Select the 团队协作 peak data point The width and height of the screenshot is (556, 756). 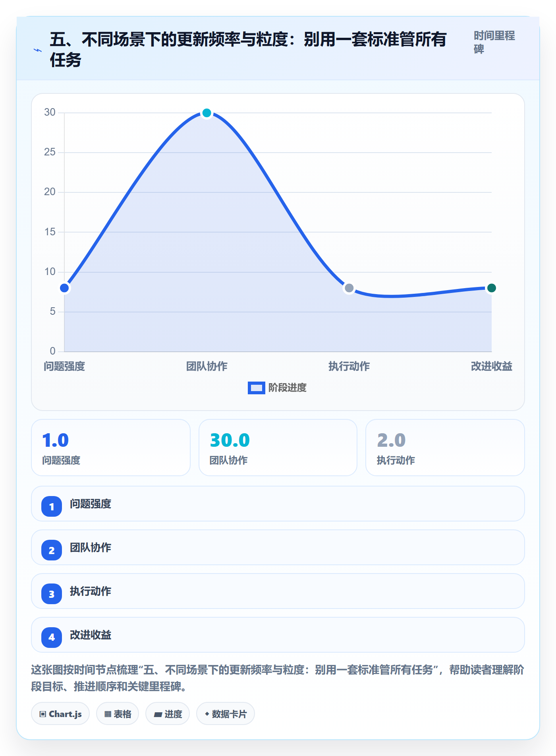[x=207, y=113]
